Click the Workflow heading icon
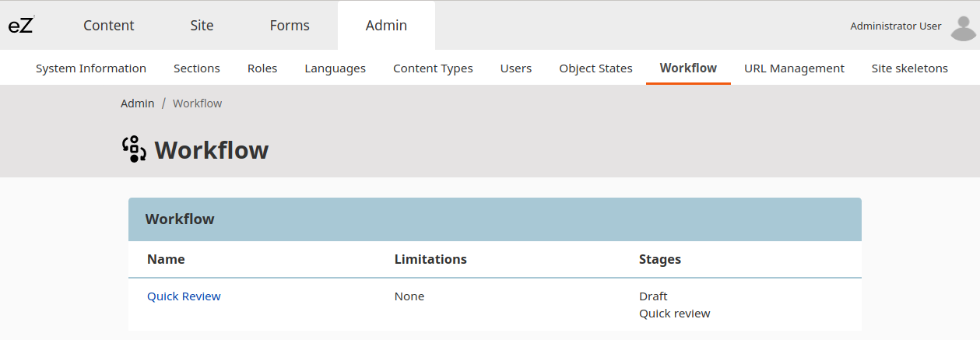Screen dimensions: 980x340 tap(134, 149)
